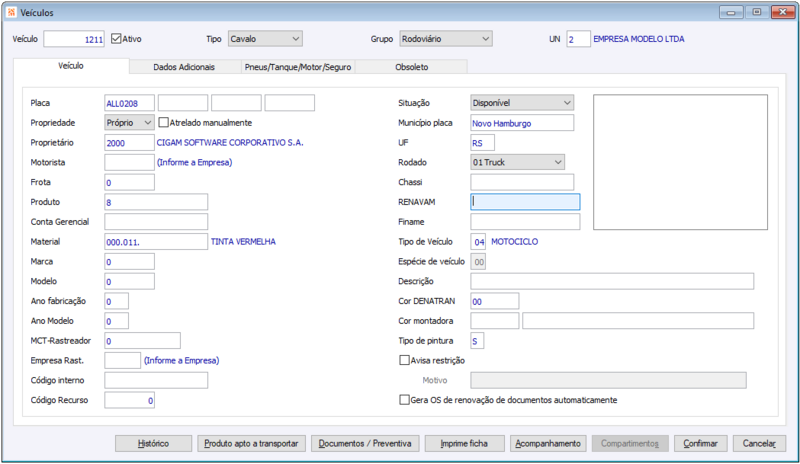800x464 pixels.
Task: Expand the Grupo dropdown showing Rodoviário
Action: (446, 39)
